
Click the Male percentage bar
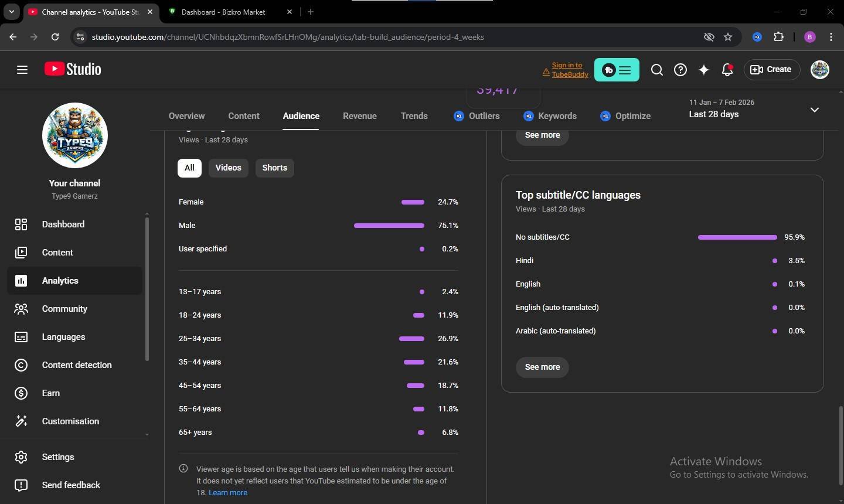(x=389, y=226)
